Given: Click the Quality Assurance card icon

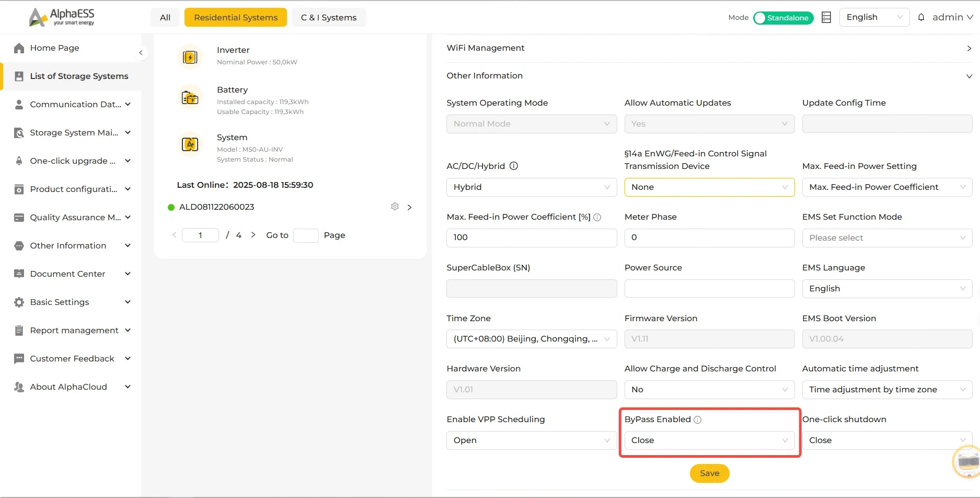Looking at the screenshot, I should coord(19,218).
